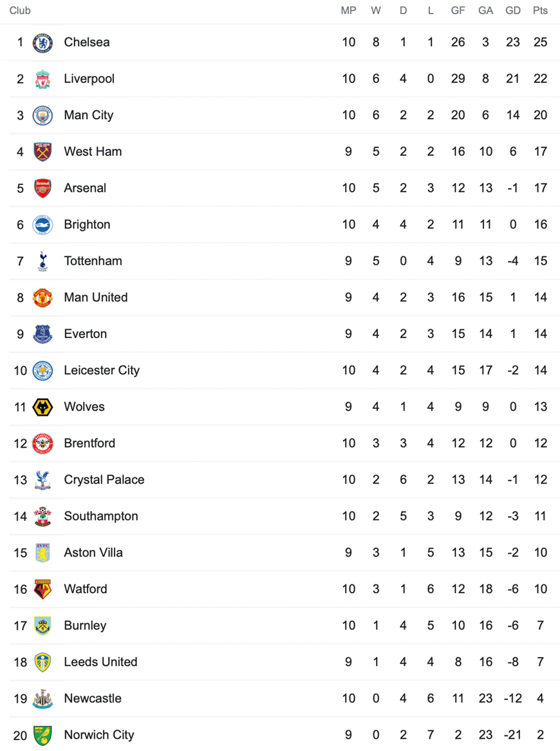
Task: Click the Liverpool club crest
Action: 42,79
